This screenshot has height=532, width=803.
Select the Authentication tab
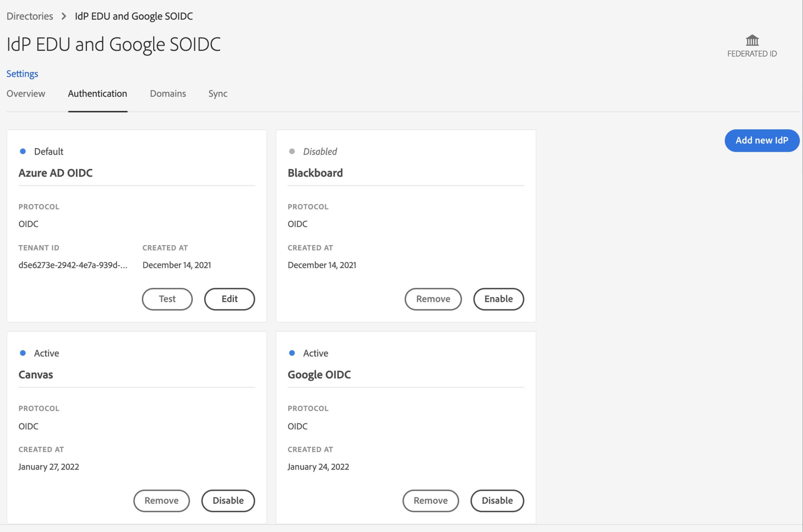[x=98, y=93]
